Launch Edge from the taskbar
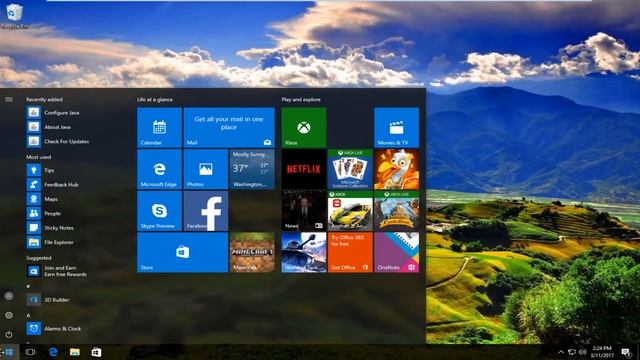The height and width of the screenshot is (360, 640). pyautogui.click(x=53, y=352)
